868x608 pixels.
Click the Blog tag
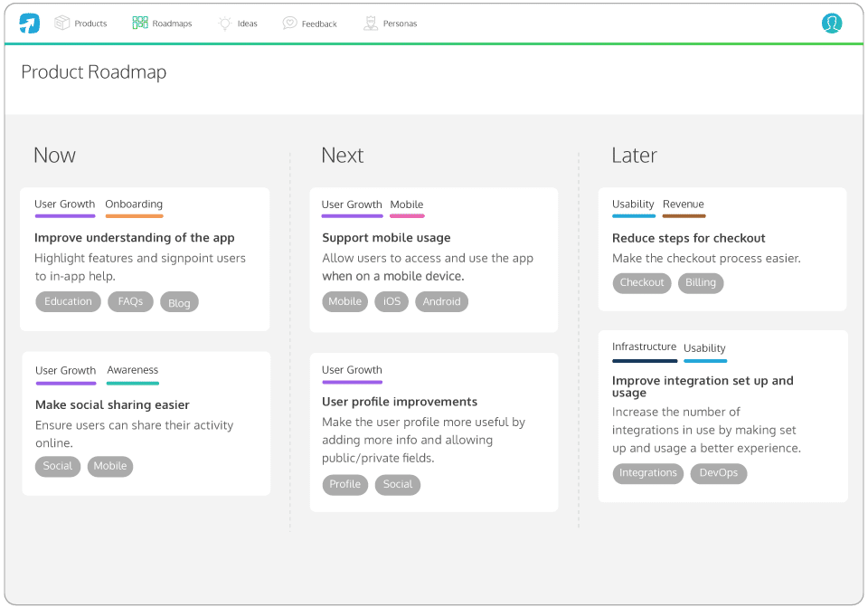[x=179, y=303]
